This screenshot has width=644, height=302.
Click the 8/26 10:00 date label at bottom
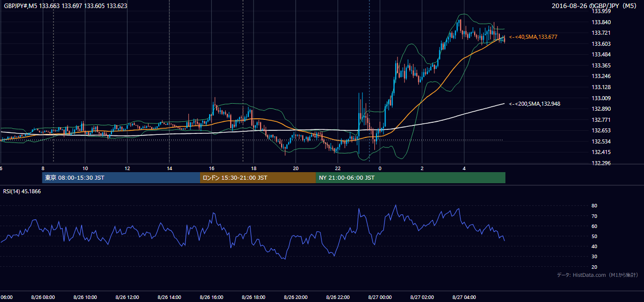[x=85, y=297]
